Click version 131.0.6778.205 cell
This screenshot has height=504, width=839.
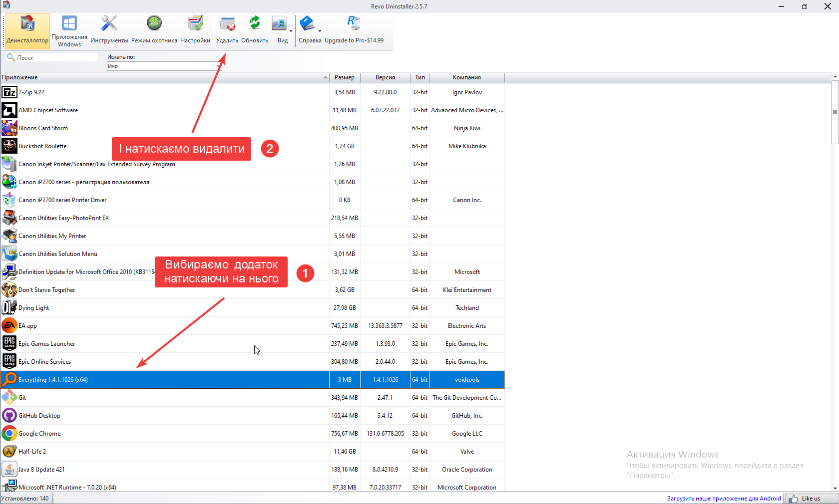385,434
